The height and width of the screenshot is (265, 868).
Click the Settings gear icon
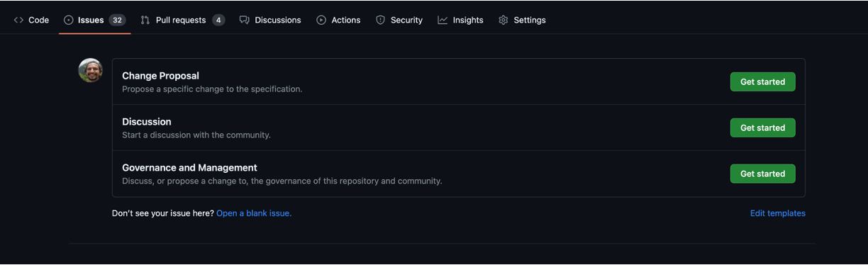503,20
